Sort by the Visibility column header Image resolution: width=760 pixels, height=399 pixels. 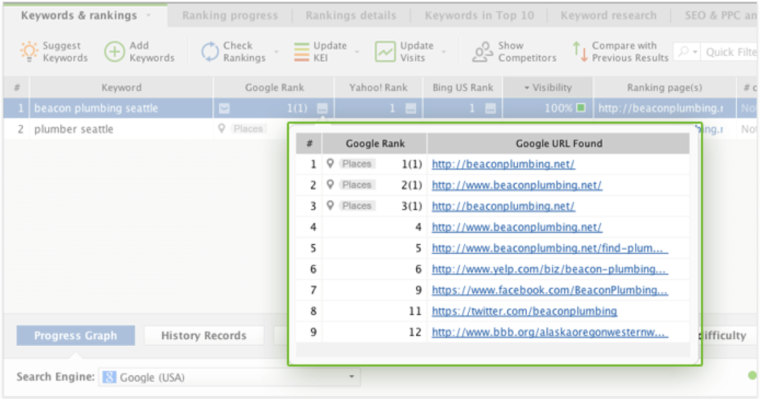pyautogui.click(x=548, y=87)
